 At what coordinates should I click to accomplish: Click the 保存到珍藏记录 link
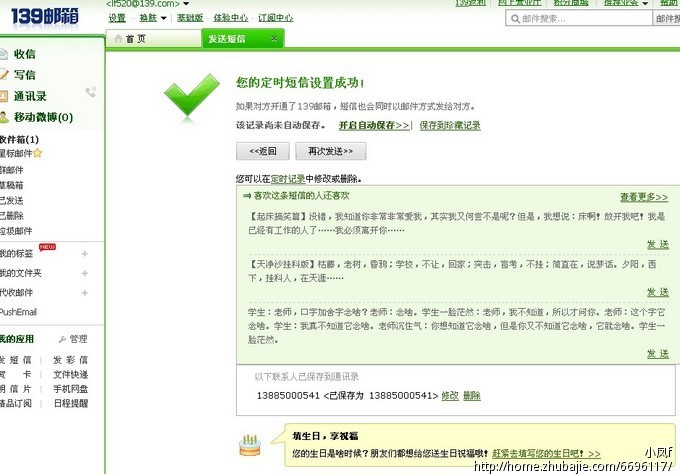[x=450, y=125]
